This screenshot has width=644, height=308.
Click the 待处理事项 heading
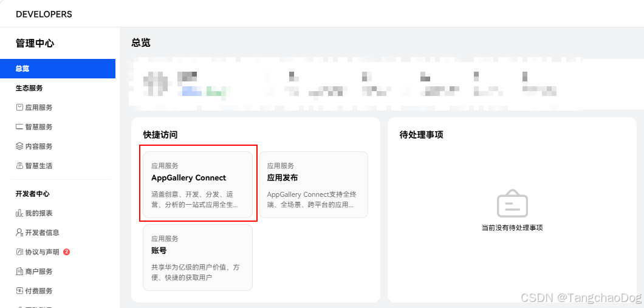coord(422,135)
